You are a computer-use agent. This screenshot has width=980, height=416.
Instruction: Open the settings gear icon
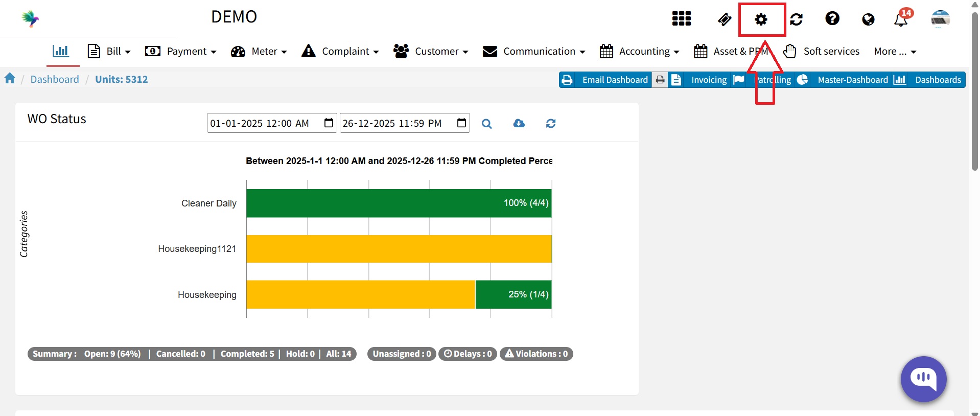point(761,19)
